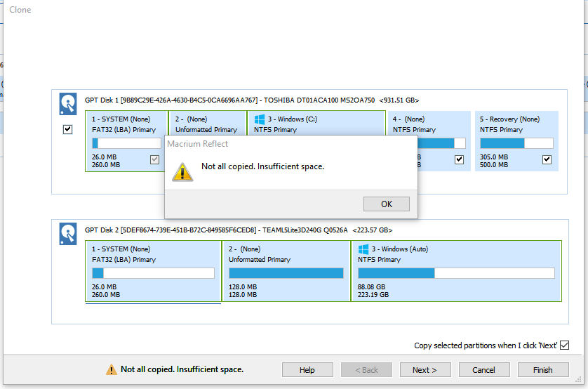The image size is (588, 389).
Task: Click the disabled < Back button
Action: pyautogui.click(x=366, y=370)
